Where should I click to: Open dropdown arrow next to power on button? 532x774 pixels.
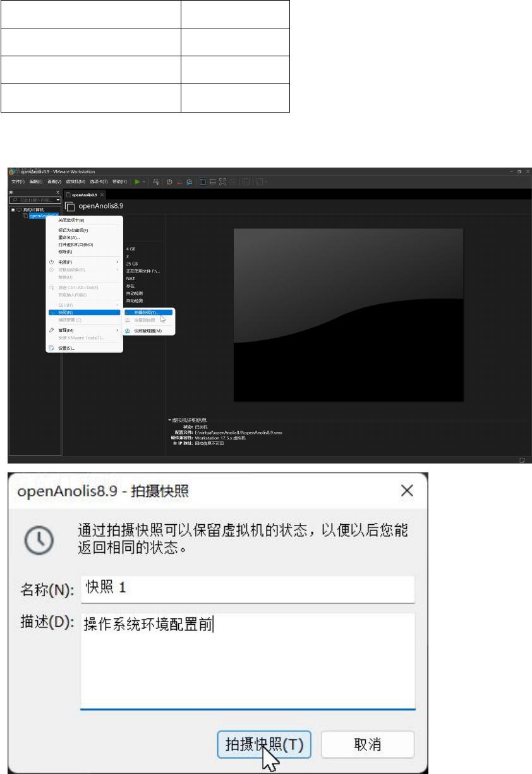144,181
